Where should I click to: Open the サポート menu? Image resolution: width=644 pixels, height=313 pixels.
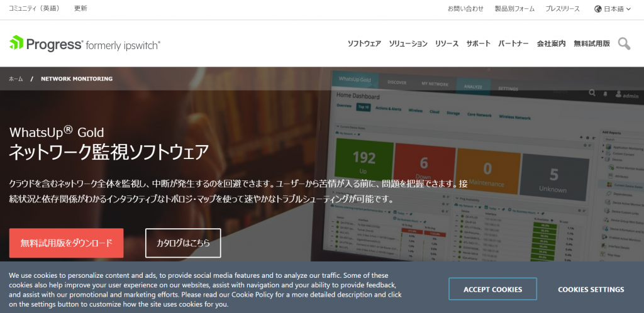(478, 43)
